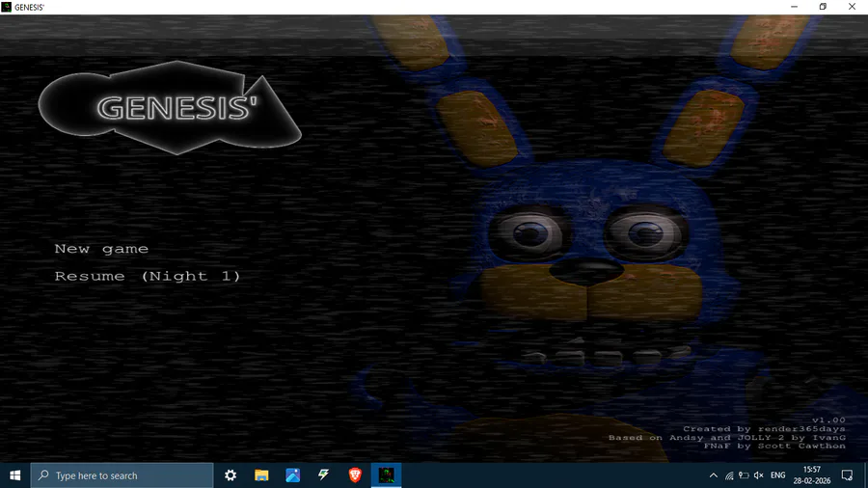Launch the Brave browser from the taskbar
The image size is (868, 488).
[355, 475]
